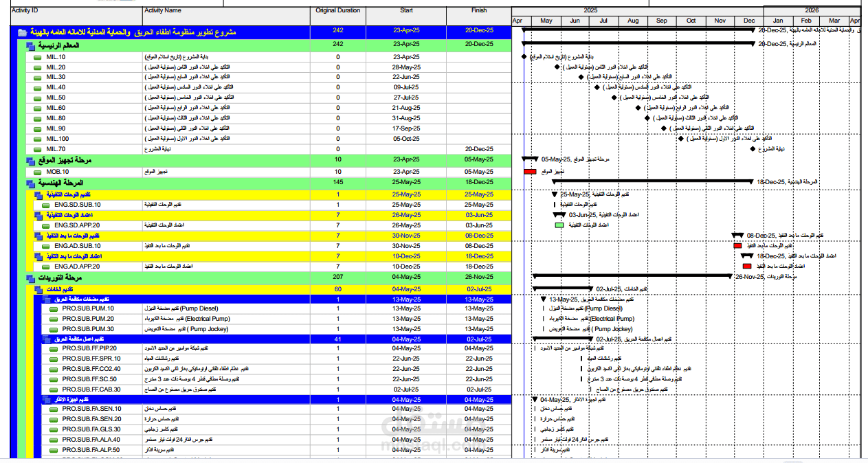Click the activity icon next to MIL.20
868x463 pixels.
click(x=38, y=67)
